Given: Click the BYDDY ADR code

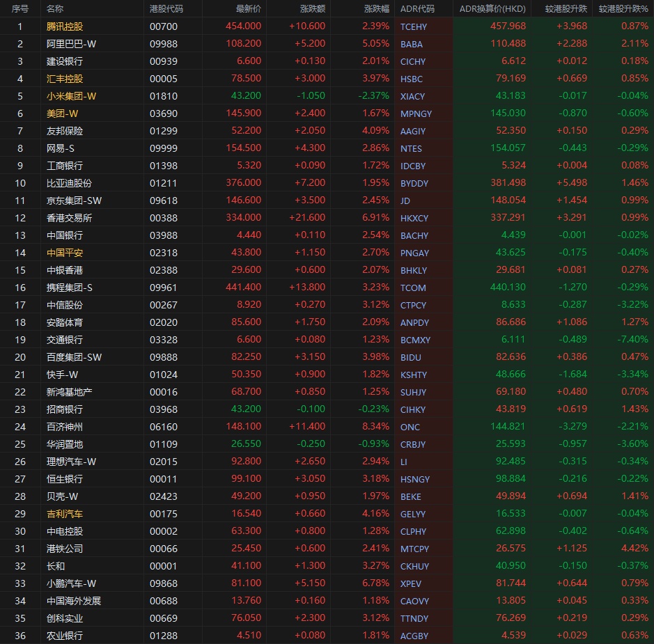Looking at the screenshot, I should [414, 183].
